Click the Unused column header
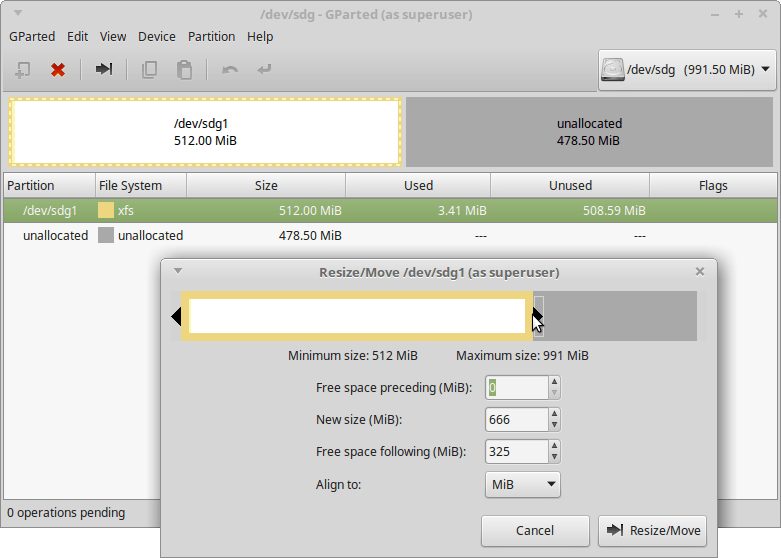This screenshot has height=558, width=781. tap(570, 185)
